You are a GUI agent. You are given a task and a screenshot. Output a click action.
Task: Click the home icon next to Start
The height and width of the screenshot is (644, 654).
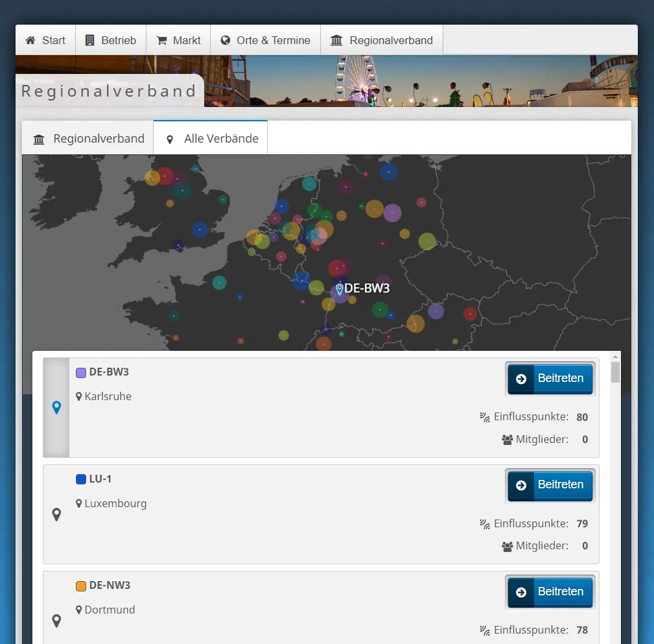tap(30, 40)
